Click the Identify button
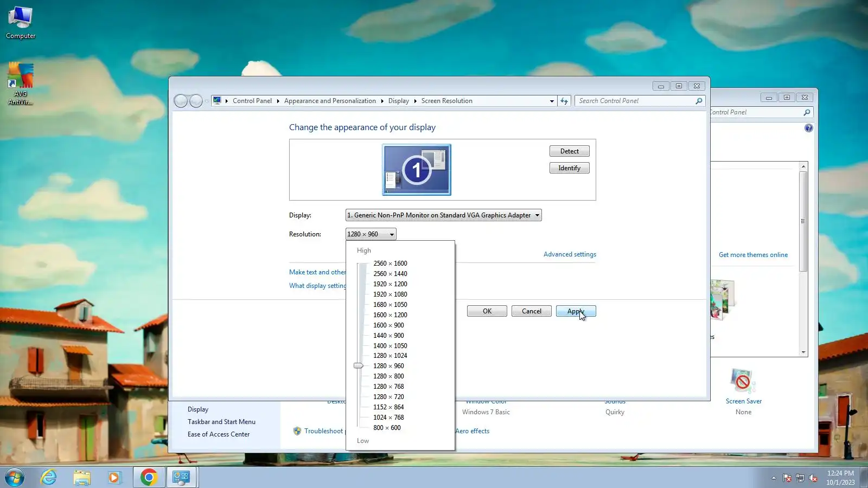Viewport: 868px width, 488px height. [x=570, y=168]
